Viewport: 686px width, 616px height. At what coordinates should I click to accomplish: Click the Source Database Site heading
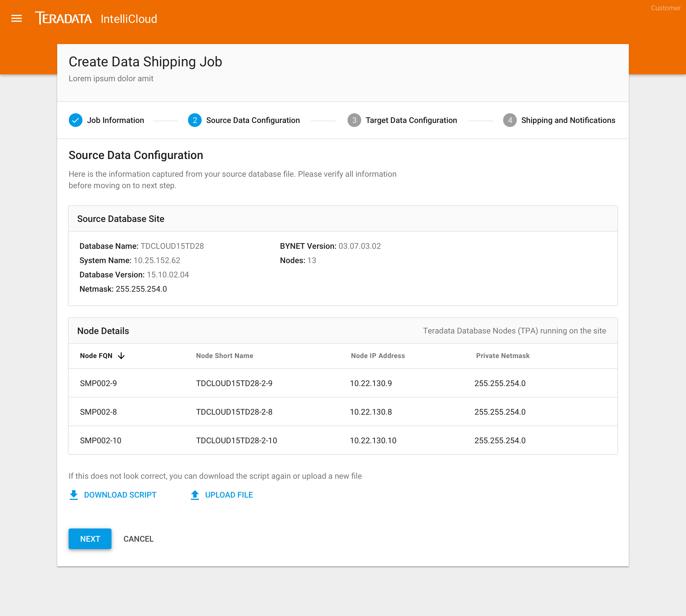pyautogui.click(x=121, y=219)
